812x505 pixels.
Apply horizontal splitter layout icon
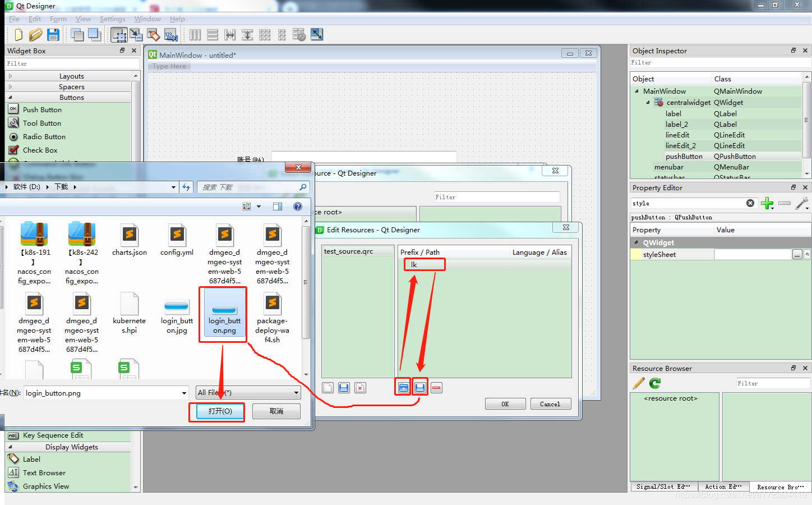tap(230, 35)
